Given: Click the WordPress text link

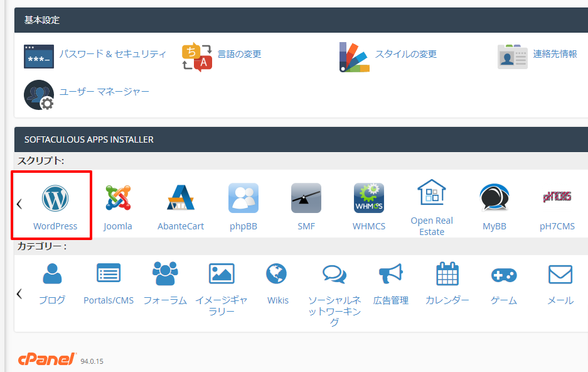Looking at the screenshot, I should click(x=55, y=226).
